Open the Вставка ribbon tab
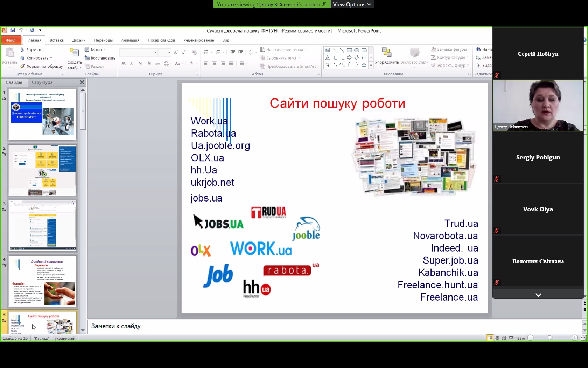Image resolution: width=588 pixels, height=368 pixels. tap(57, 40)
